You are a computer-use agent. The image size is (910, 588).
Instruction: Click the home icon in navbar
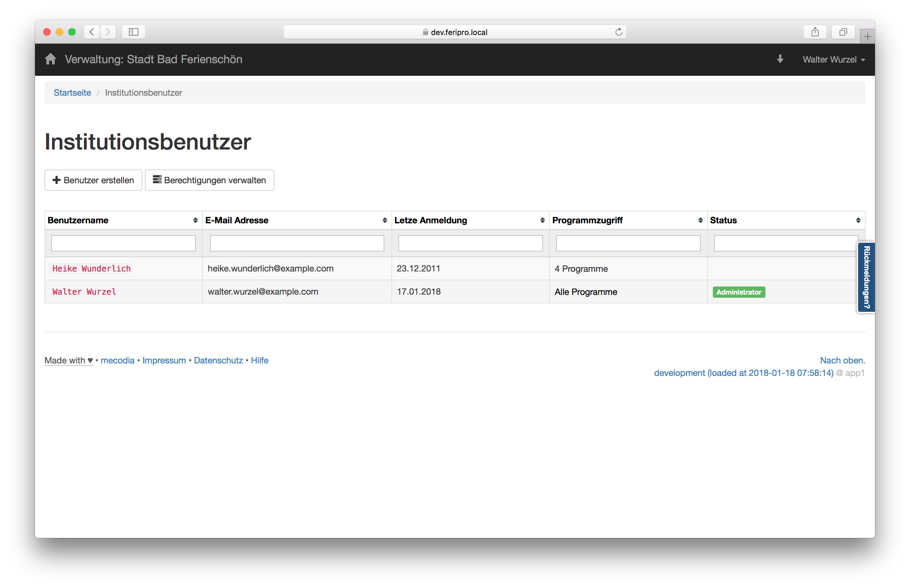pos(50,59)
